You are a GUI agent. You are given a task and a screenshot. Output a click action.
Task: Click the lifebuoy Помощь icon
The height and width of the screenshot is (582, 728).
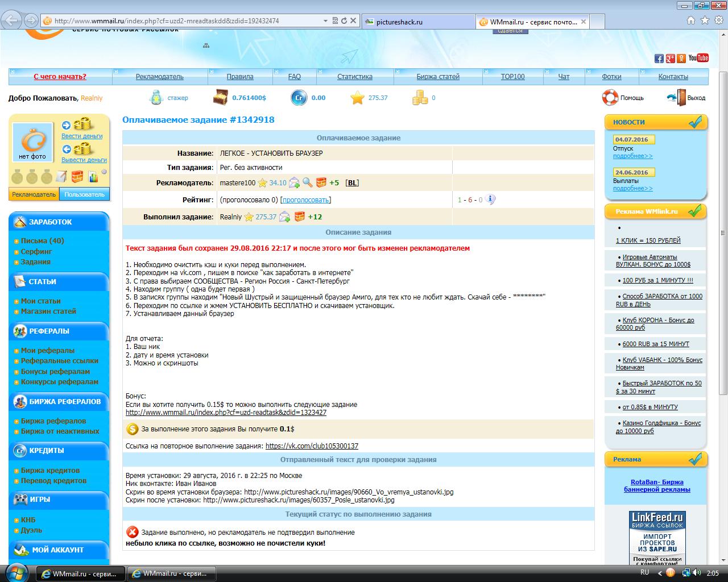[x=610, y=98]
